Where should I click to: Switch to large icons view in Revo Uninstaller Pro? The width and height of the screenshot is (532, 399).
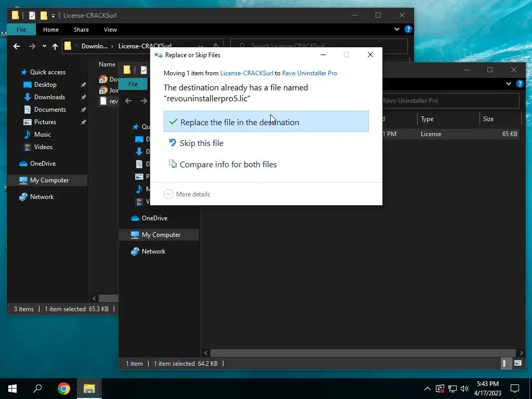518,363
